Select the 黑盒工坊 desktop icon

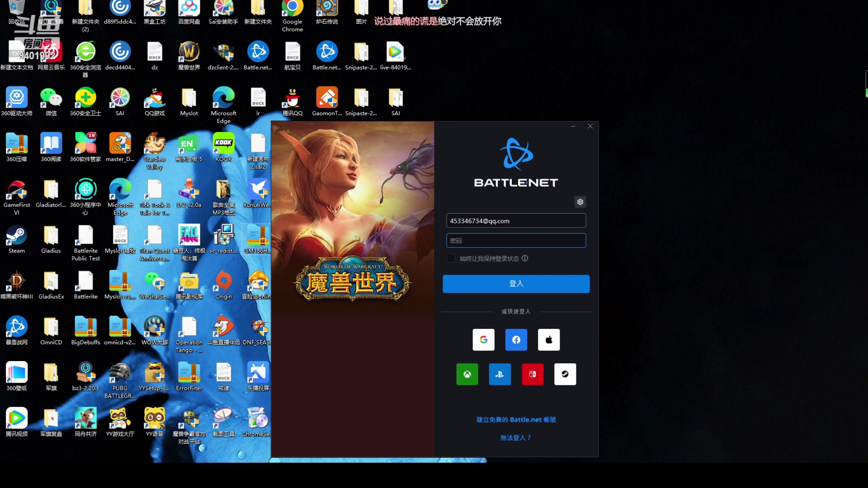click(x=155, y=13)
